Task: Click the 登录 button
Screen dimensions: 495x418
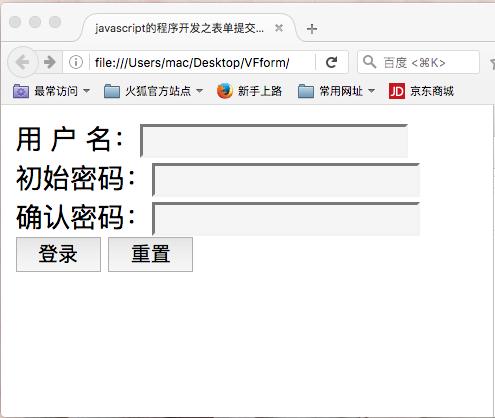Action: pos(58,254)
